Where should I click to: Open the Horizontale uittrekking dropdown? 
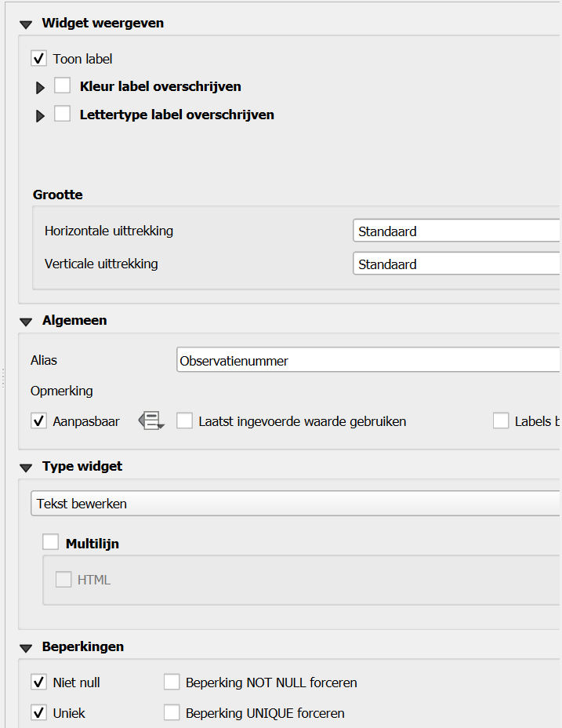(456, 231)
